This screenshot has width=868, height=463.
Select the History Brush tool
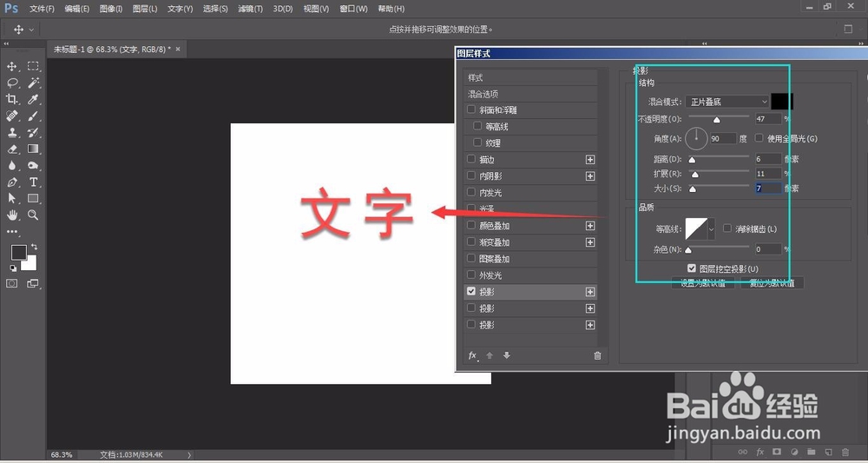coord(33,132)
